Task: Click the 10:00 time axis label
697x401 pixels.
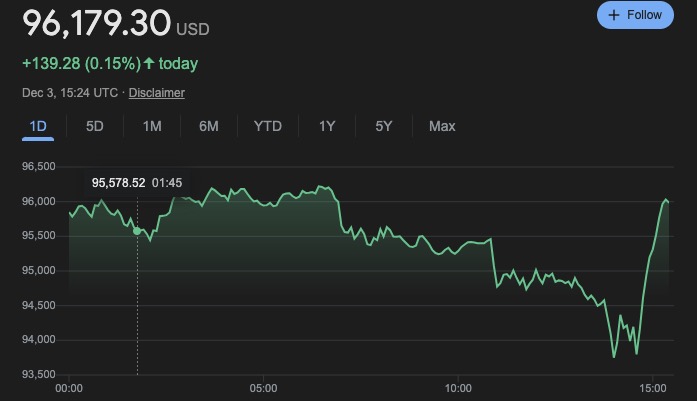Action: click(x=458, y=386)
